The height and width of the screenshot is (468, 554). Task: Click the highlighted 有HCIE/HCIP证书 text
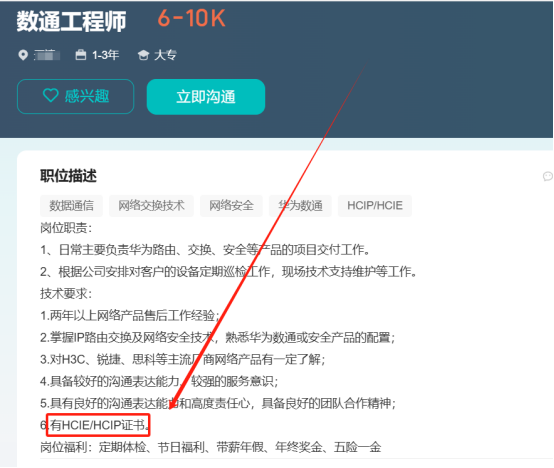tap(98, 425)
